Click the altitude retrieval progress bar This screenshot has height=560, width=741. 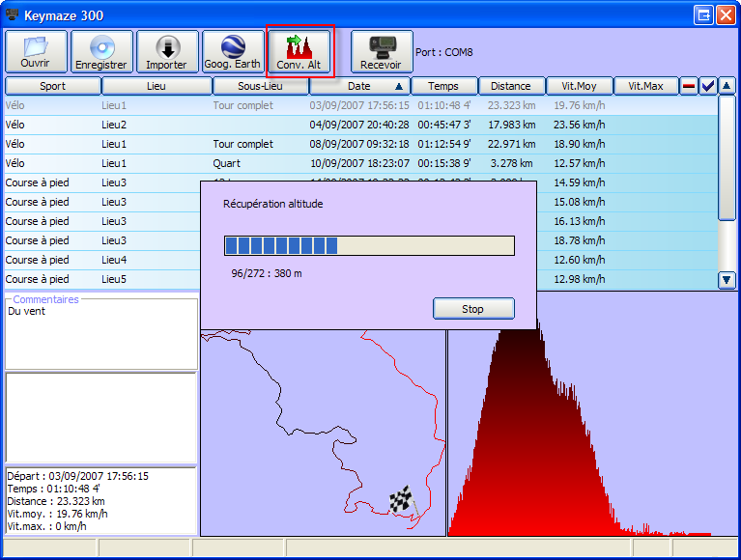[369, 245]
